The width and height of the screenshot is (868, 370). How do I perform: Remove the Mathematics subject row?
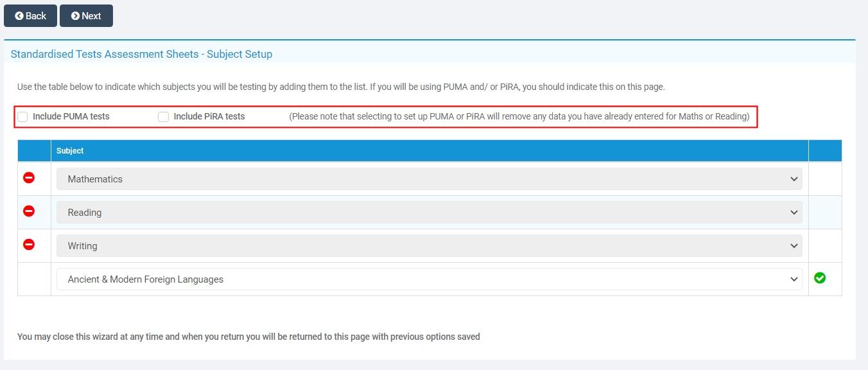29,178
